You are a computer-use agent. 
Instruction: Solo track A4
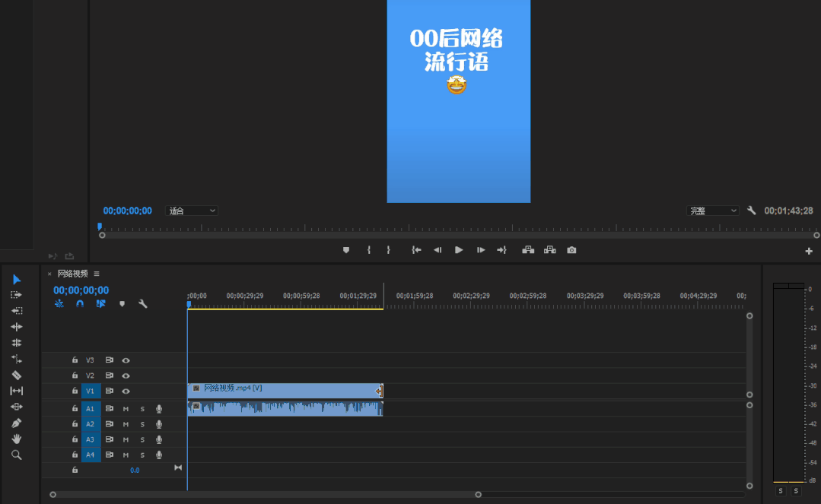142,455
